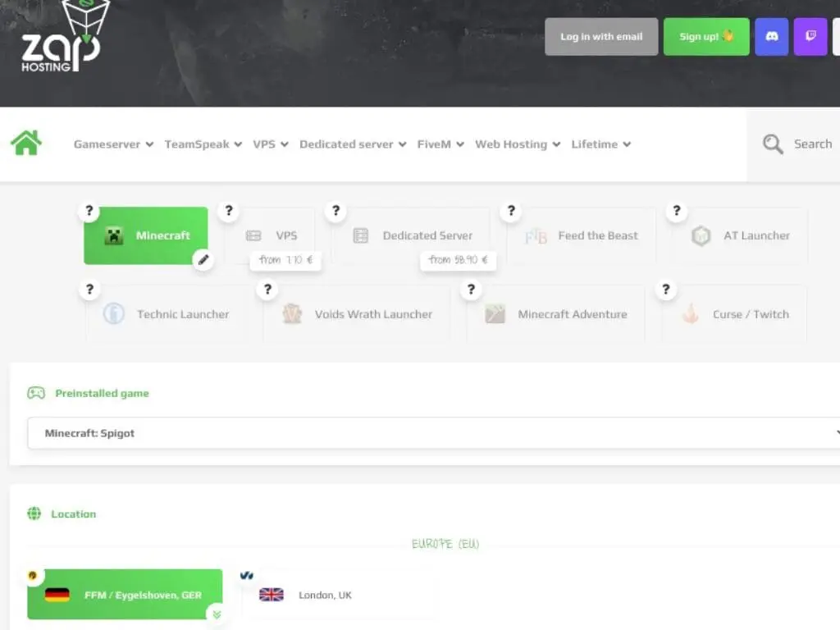840x630 pixels.
Task: Click the provider badge on the London card
Action: (x=247, y=575)
